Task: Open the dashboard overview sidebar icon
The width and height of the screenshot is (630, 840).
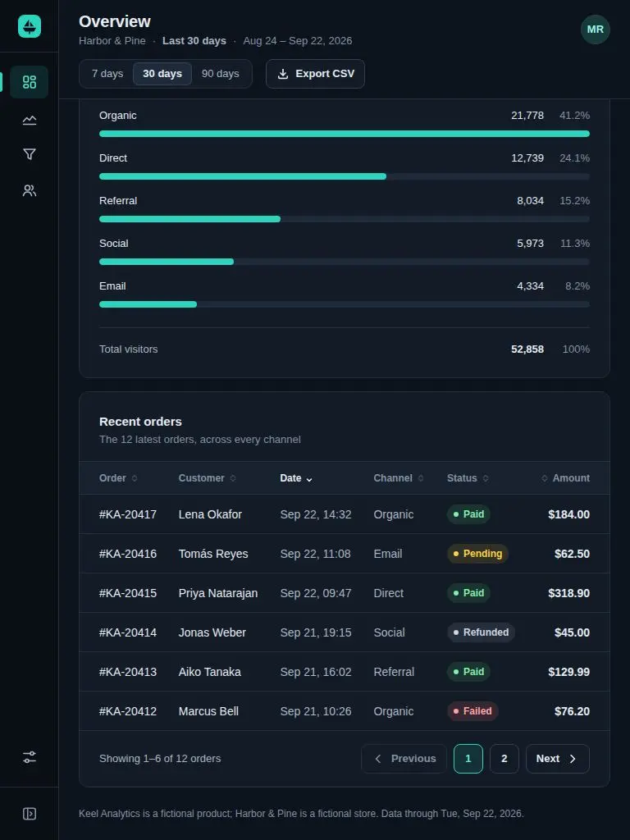Action: coord(29,82)
